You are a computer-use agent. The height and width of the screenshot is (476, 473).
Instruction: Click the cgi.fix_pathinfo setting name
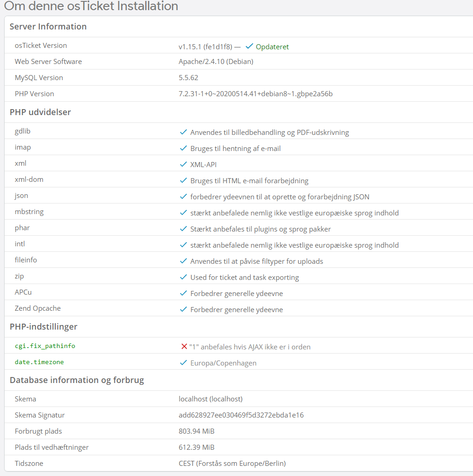[45, 346]
